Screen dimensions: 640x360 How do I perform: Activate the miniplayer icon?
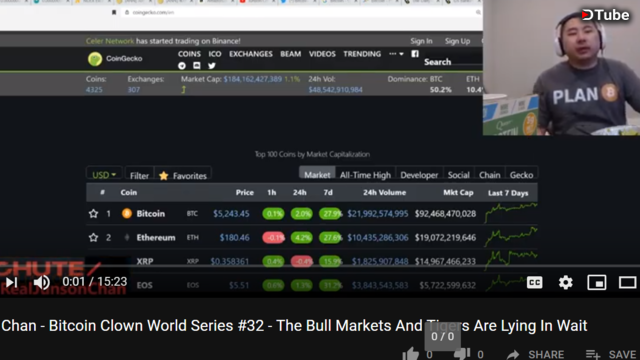(x=597, y=282)
